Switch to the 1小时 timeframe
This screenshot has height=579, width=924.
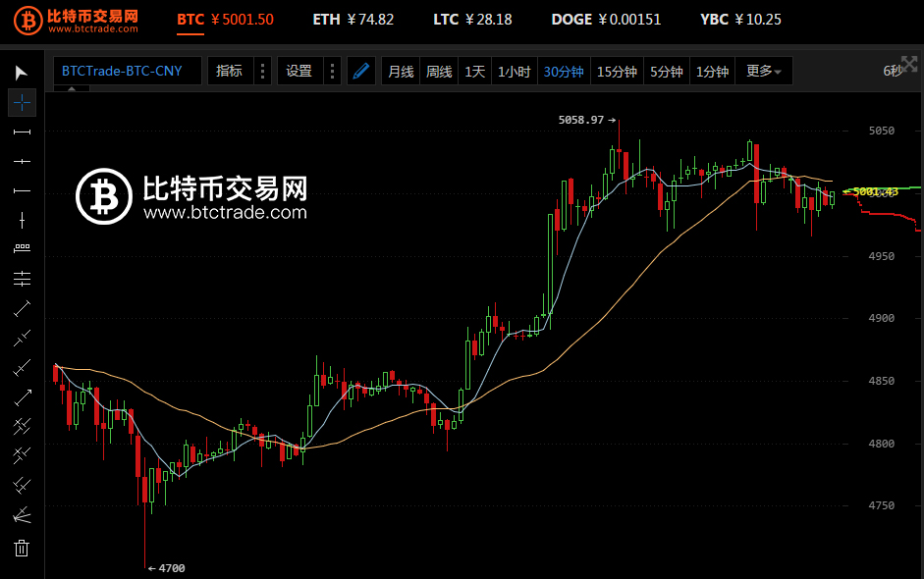point(514,72)
